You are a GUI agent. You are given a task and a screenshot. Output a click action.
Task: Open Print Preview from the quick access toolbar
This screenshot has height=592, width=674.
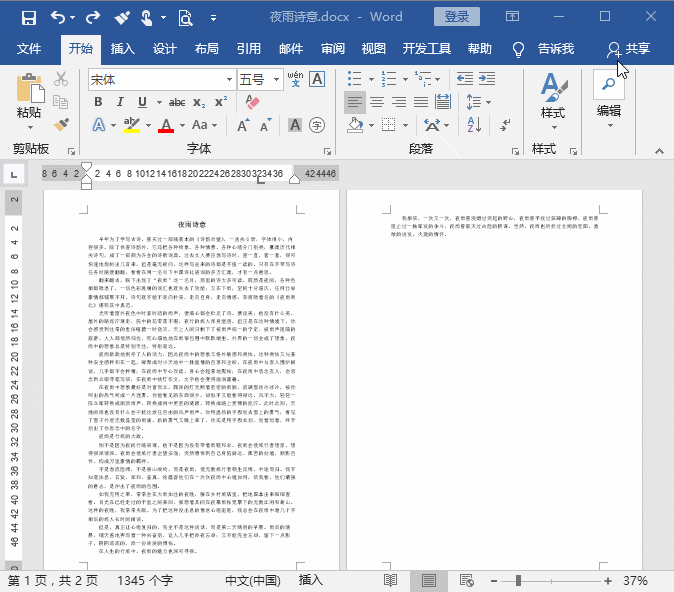pyautogui.click(x=185, y=18)
